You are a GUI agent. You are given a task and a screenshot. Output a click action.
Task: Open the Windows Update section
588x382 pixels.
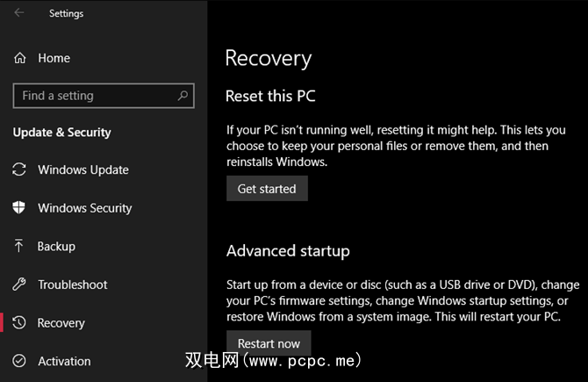coord(83,169)
